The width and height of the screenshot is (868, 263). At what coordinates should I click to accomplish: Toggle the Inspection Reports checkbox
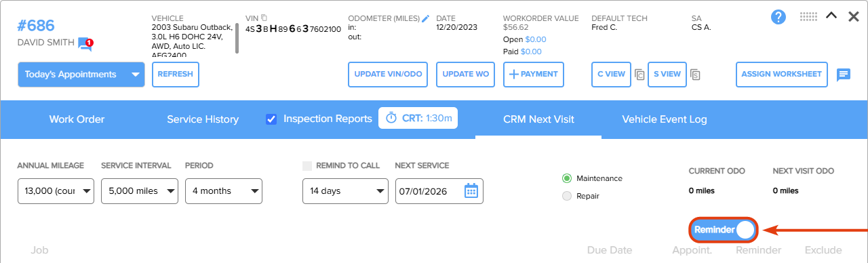tap(271, 119)
